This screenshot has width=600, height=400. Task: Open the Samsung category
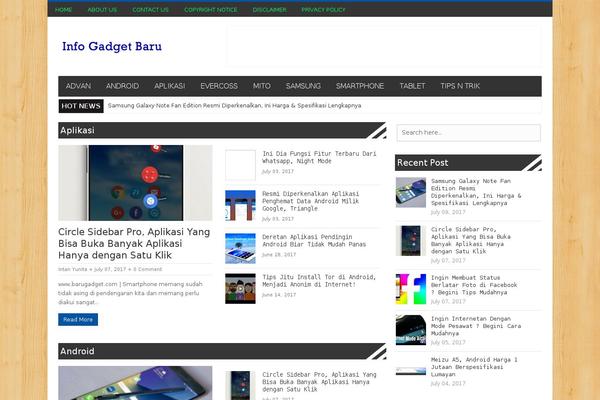[x=303, y=86]
